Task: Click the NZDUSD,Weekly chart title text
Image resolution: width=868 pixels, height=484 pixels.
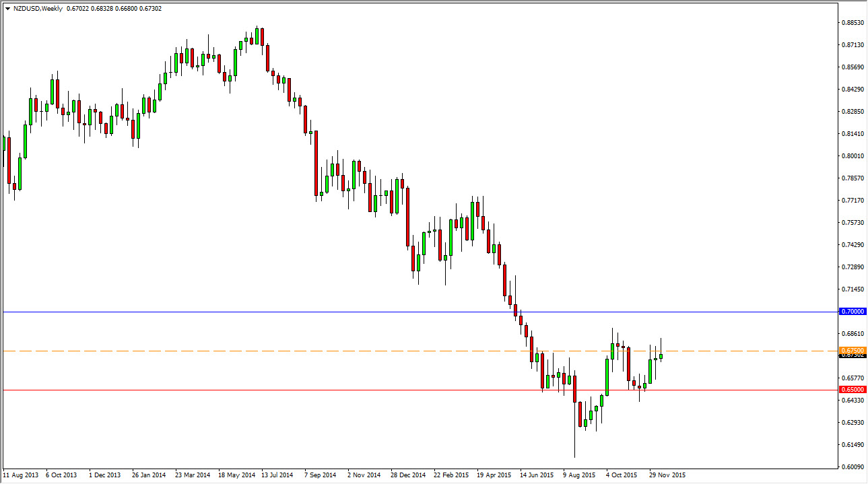Action: (x=39, y=7)
